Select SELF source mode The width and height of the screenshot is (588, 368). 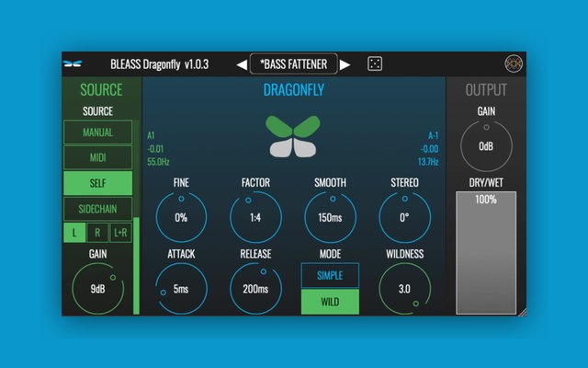pyautogui.click(x=98, y=183)
